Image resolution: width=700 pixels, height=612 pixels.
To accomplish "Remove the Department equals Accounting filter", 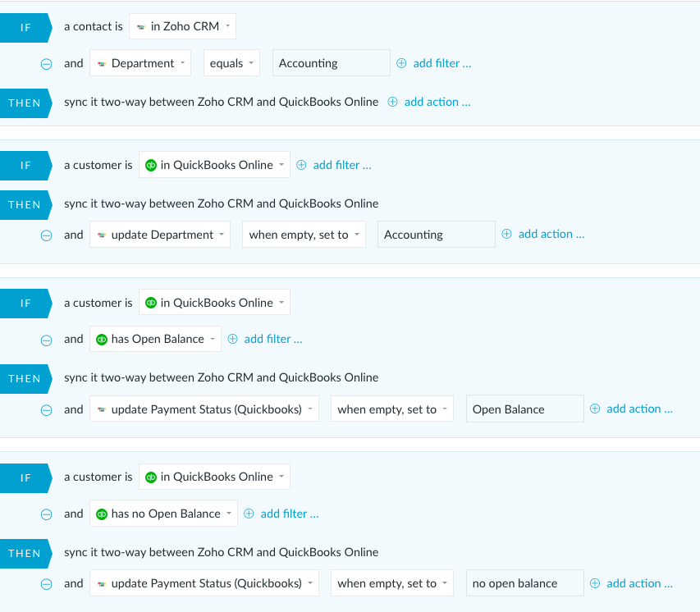I will [47, 64].
